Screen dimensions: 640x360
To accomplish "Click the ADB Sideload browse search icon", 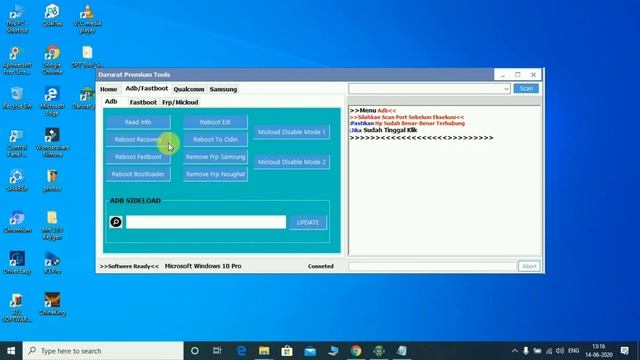I will point(116,222).
